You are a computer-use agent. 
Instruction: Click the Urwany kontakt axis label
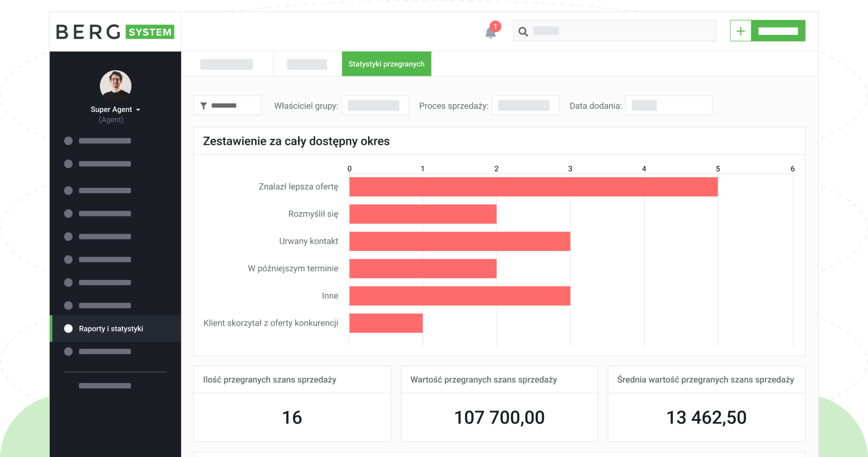point(309,241)
